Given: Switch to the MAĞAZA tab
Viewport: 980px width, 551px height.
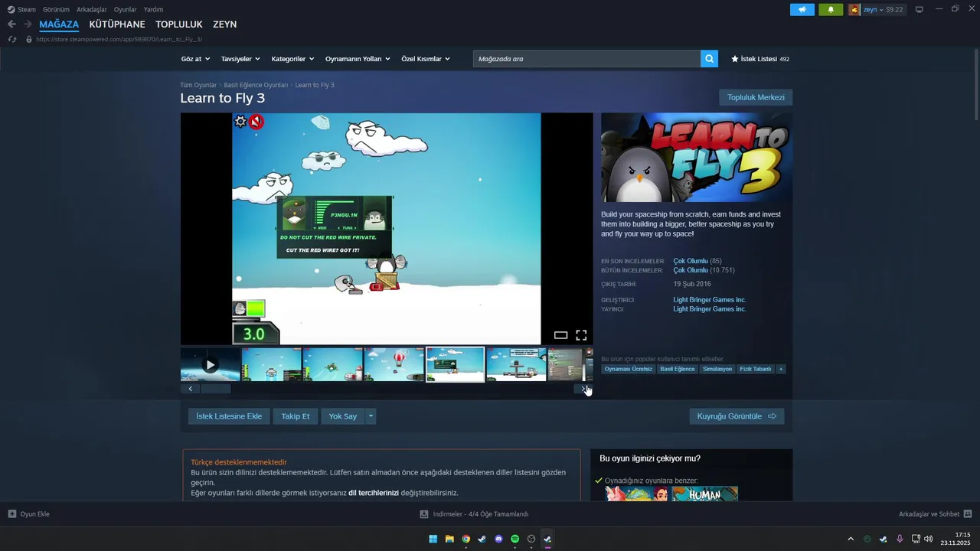Looking at the screenshot, I should (x=59, y=24).
